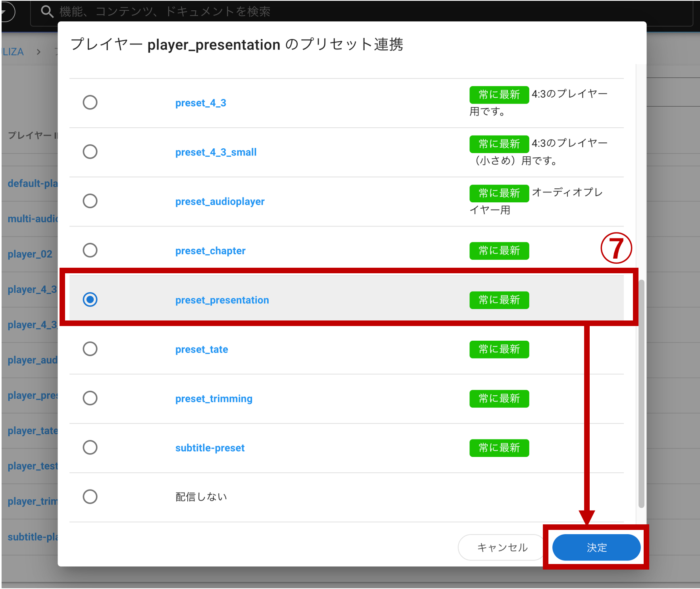Viewport: 700px width, 589px height.
Task: Click the 配信しない label text
Action: click(201, 497)
